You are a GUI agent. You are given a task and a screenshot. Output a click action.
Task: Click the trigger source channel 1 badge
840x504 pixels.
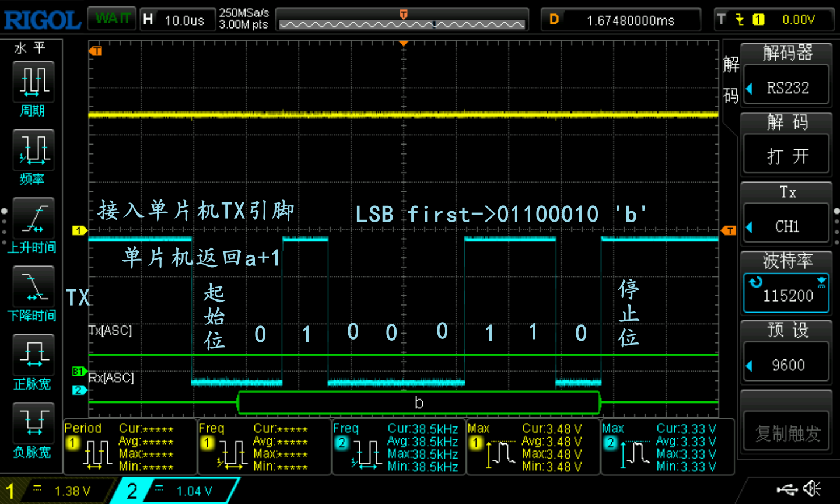[x=758, y=20]
